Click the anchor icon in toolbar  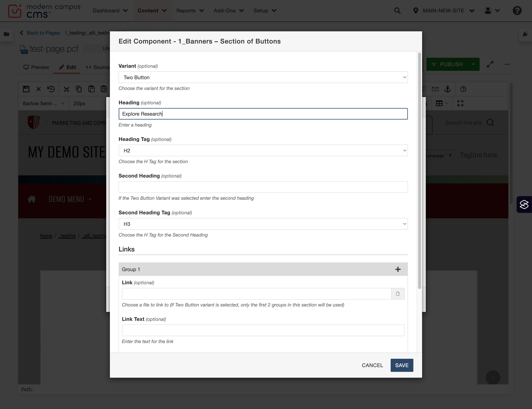tap(448, 89)
